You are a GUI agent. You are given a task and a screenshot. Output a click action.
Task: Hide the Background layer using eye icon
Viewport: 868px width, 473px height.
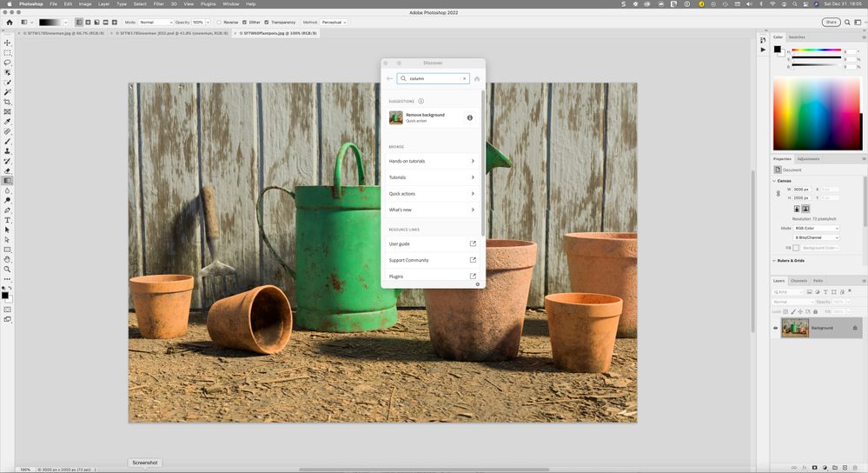tap(775, 328)
